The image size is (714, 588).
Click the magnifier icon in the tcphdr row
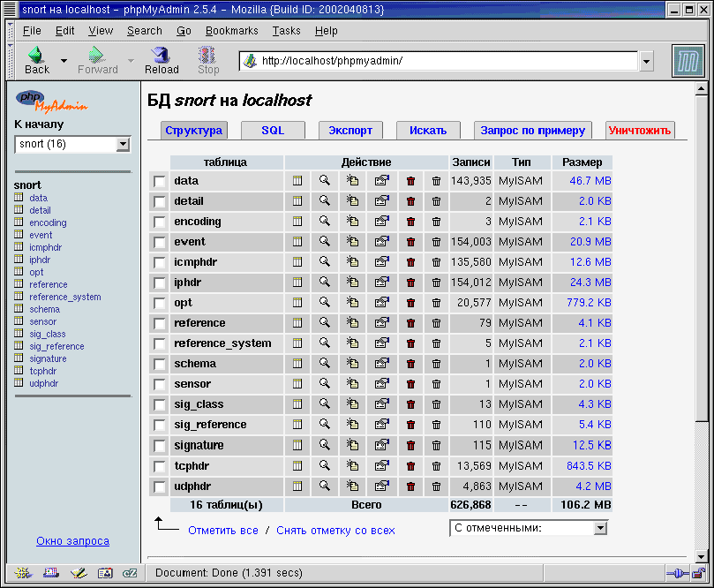[324, 465]
